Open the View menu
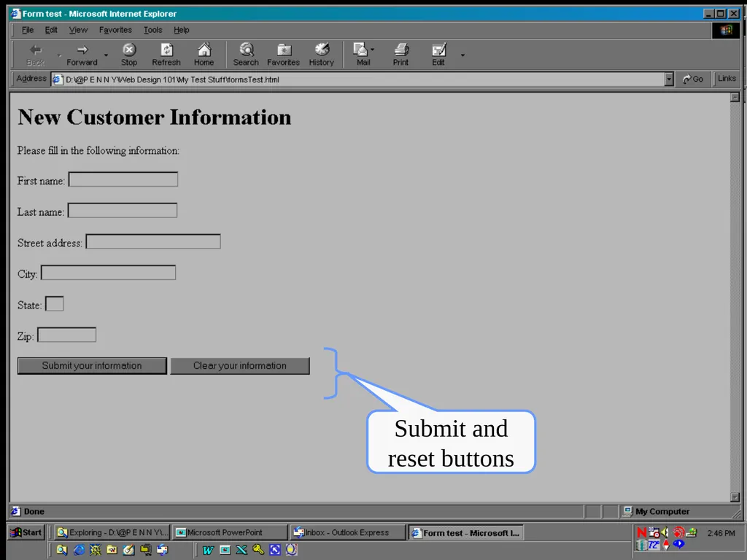This screenshot has width=747, height=560. pos(78,30)
